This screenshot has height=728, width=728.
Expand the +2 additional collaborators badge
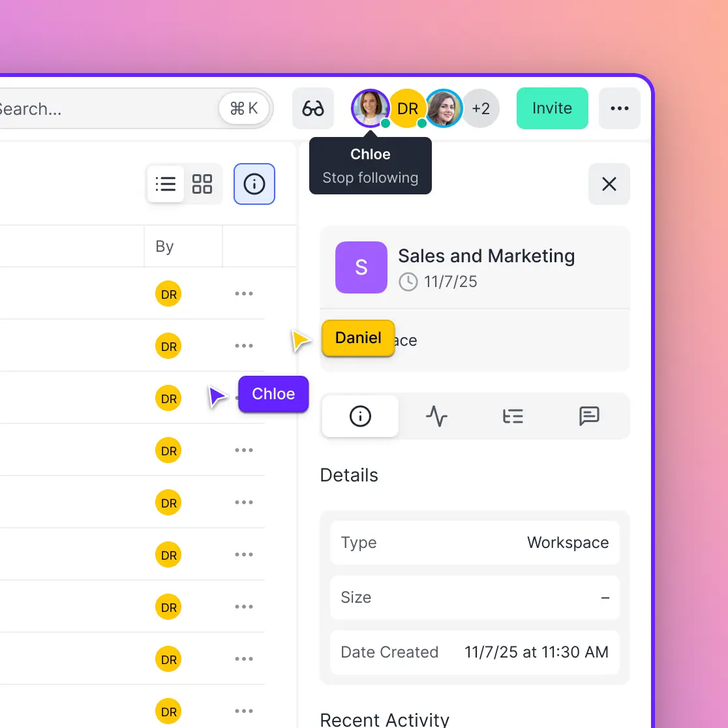(482, 108)
